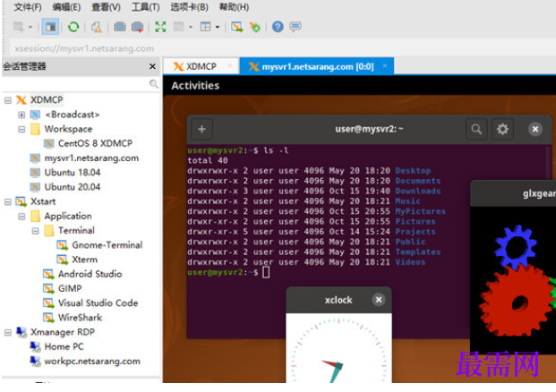Select the mysvr1.netsarang.com [0:0] tab
556x392 pixels.
[317, 66]
